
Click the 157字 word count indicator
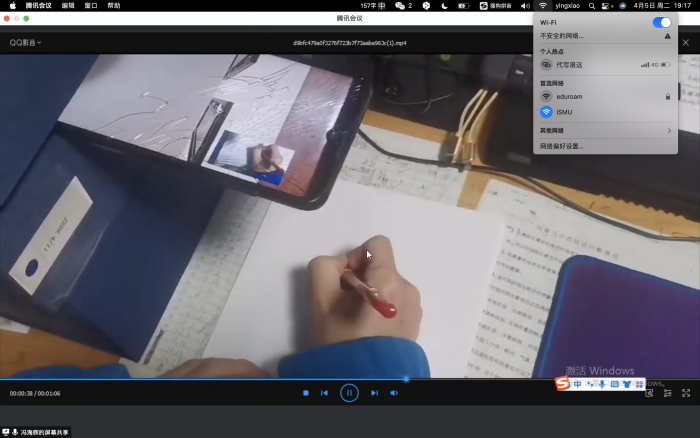coord(372,6)
